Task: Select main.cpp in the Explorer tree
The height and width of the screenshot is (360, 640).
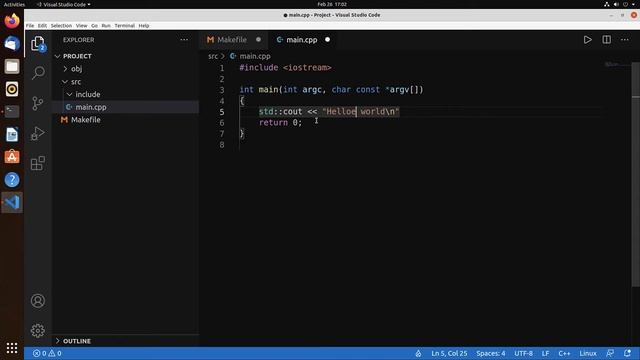Action: (126, 107)
